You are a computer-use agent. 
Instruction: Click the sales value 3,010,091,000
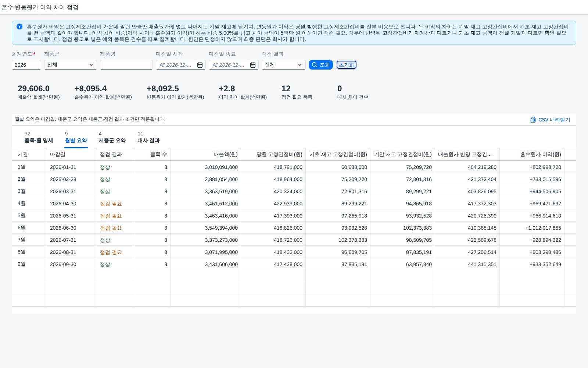click(x=221, y=167)
